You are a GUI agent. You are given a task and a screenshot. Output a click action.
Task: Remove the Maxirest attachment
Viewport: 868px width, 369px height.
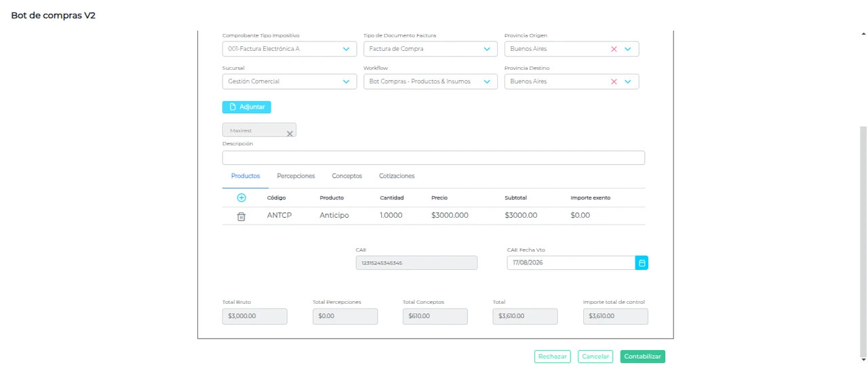tap(290, 134)
